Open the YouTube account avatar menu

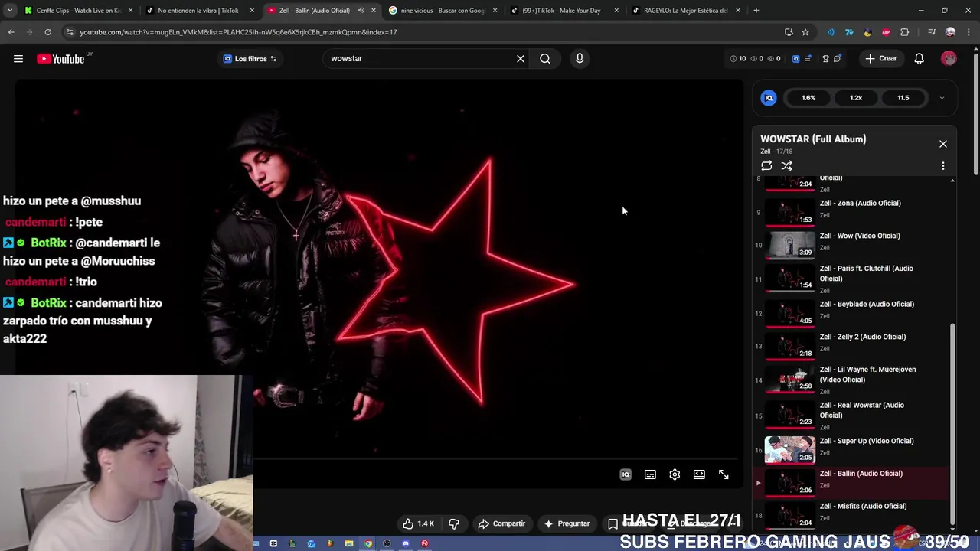point(949,59)
